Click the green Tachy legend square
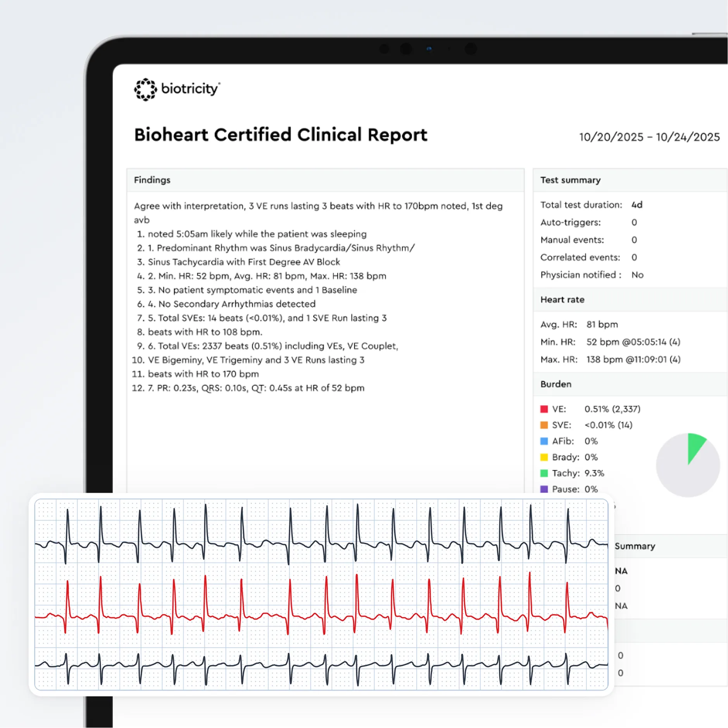This screenshot has height=728, width=728. 544,473
